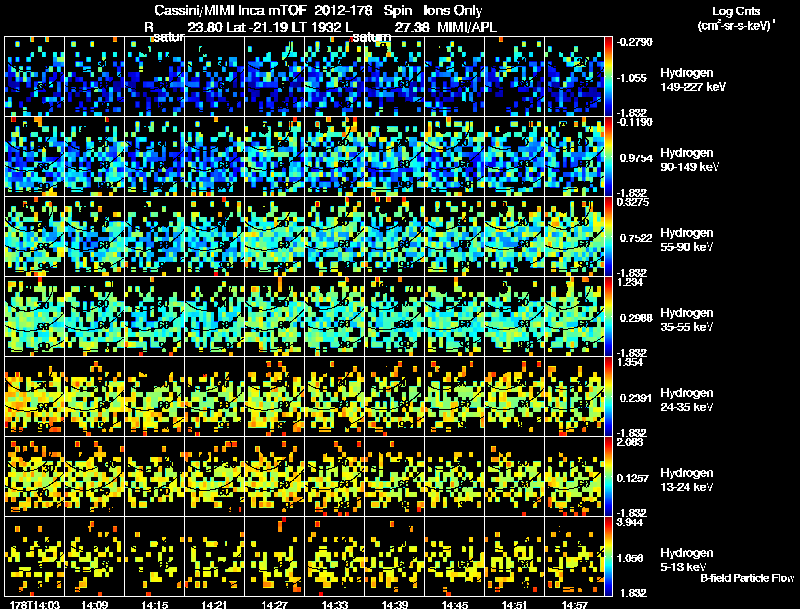The width and height of the screenshot is (800, 609).
Task: Click the '14:27' time axis label
Action: point(274,604)
